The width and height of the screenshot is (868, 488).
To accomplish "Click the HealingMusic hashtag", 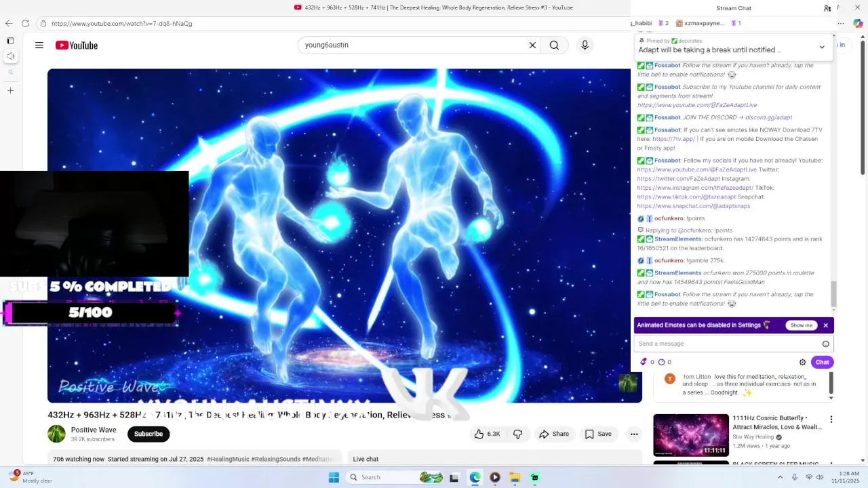I will [228, 459].
